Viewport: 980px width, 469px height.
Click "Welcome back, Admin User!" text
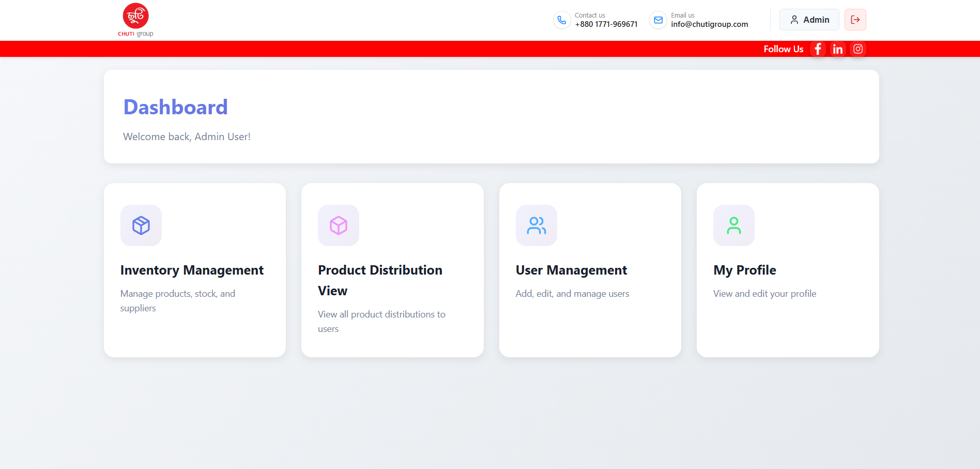pos(187,137)
